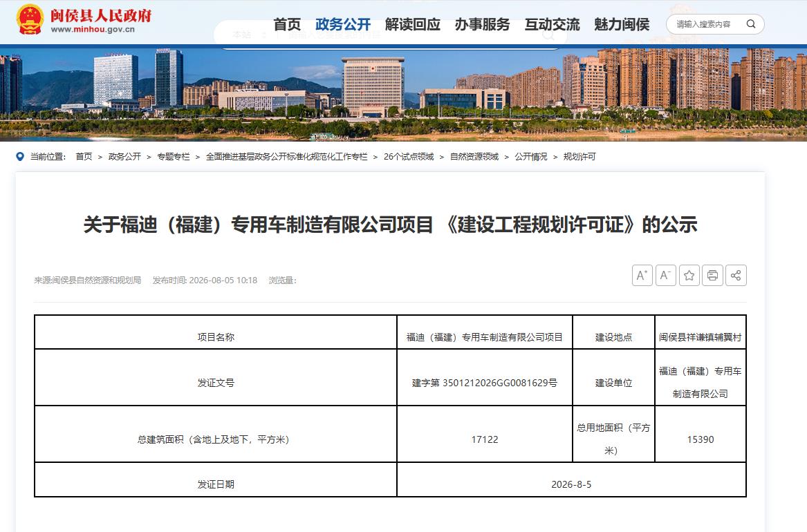Click the article title about 建设工程规划许可证
Image resolution: width=807 pixels, height=532 pixels.
(x=390, y=225)
